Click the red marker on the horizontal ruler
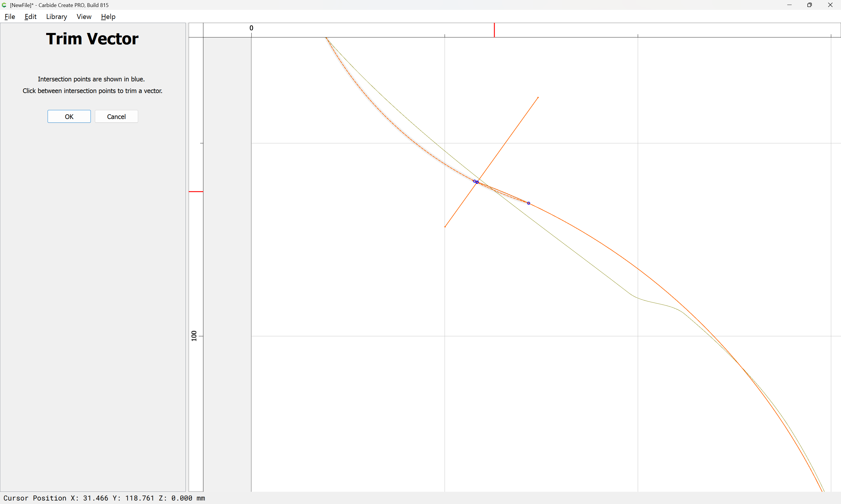Image resolution: width=841 pixels, height=504 pixels. pyautogui.click(x=494, y=30)
